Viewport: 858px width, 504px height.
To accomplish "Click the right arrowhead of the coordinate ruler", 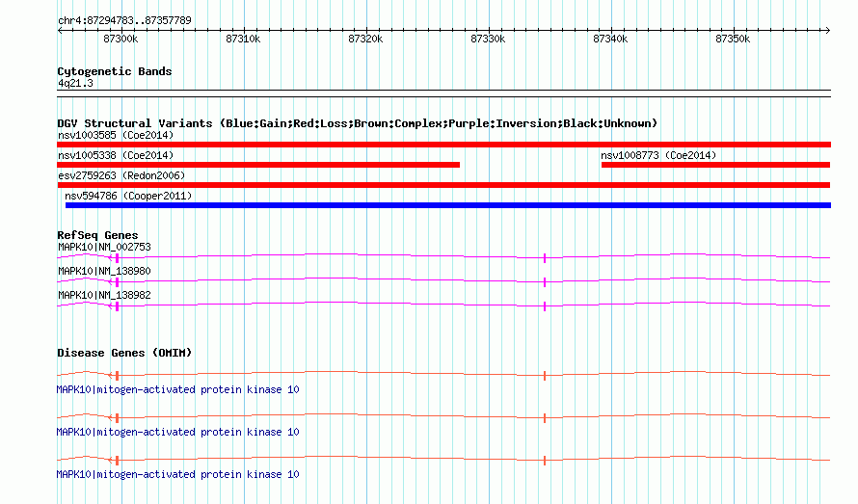I will [x=827, y=31].
